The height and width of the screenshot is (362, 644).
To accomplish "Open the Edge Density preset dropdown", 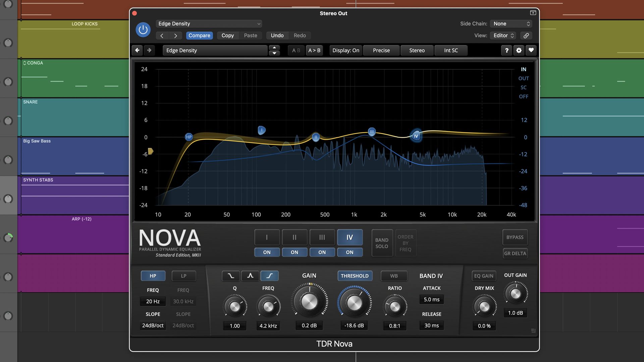I will [x=209, y=23].
